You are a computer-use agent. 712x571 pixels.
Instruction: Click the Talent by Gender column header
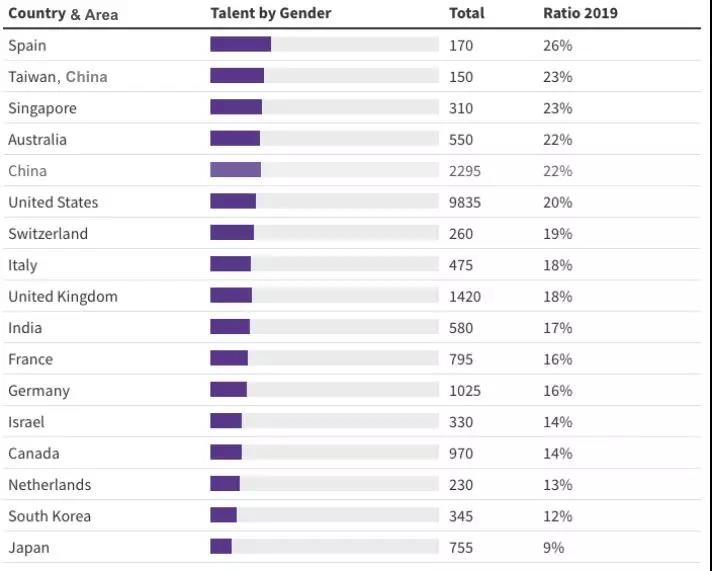tap(271, 13)
